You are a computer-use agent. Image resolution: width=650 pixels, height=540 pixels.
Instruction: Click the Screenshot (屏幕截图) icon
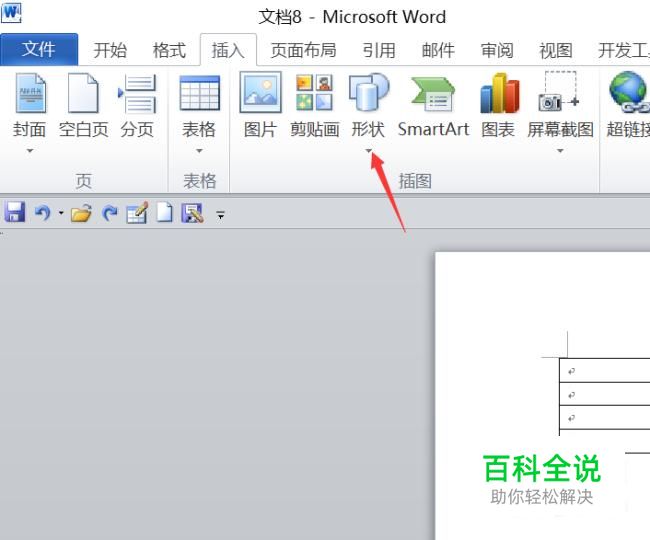tap(558, 91)
